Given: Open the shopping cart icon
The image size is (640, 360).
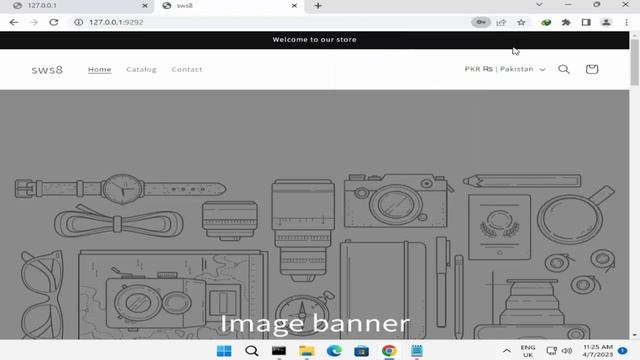Looking at the screenshot, I should click(x=592, y=69).
